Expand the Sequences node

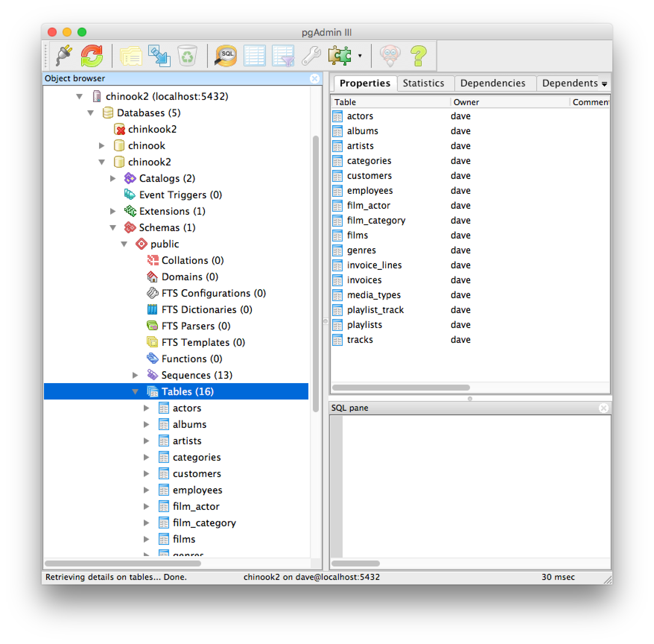pos(135,375)
